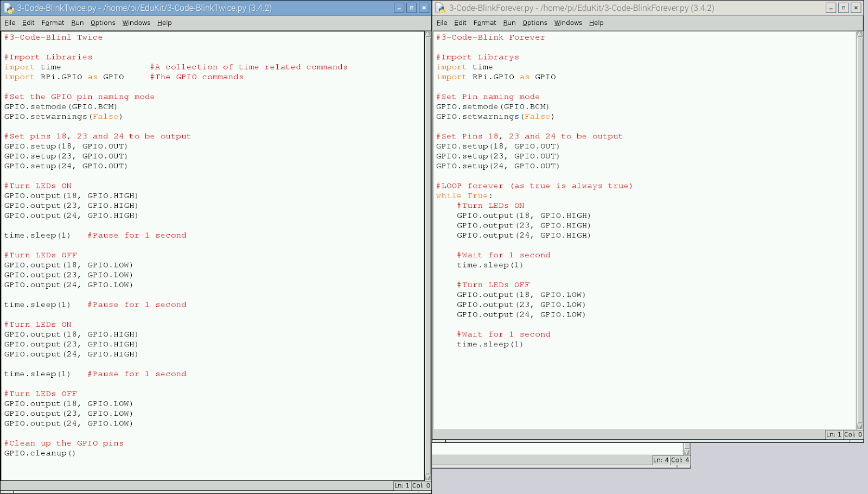Open the Windows menu in the BlinkForever window
This screenshot has width=868, height=494.
pos(569,23)
